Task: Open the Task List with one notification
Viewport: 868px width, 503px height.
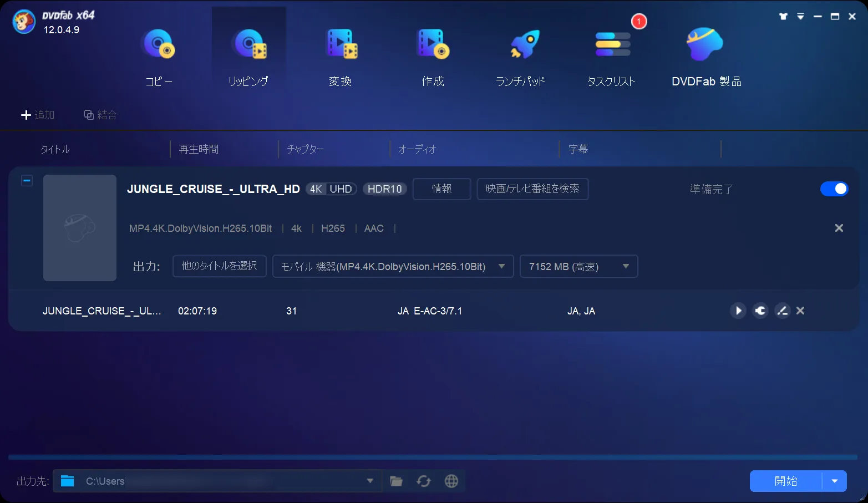Action: pyautogui.click(x=612, y=58)
